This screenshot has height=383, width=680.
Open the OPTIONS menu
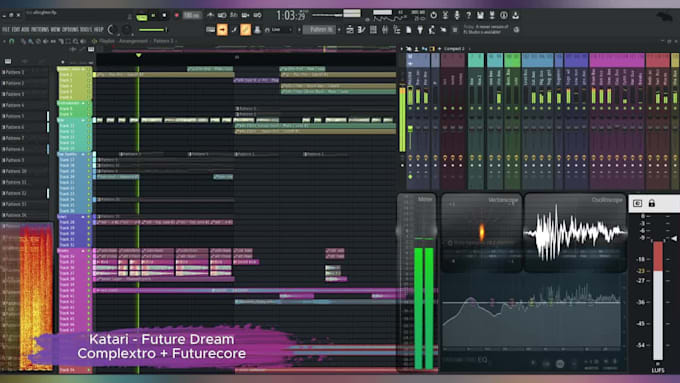(70, 29)
